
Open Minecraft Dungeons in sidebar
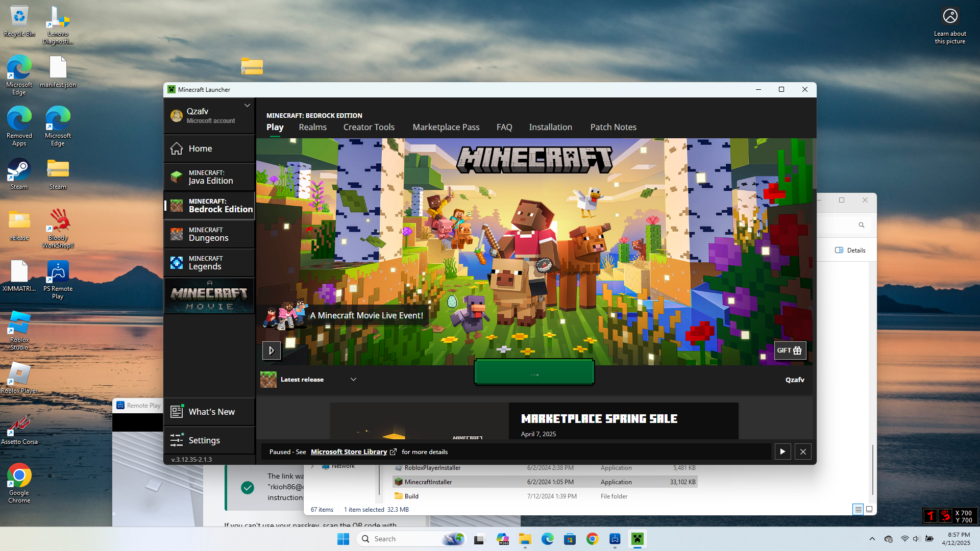click(x=209, y=234)
